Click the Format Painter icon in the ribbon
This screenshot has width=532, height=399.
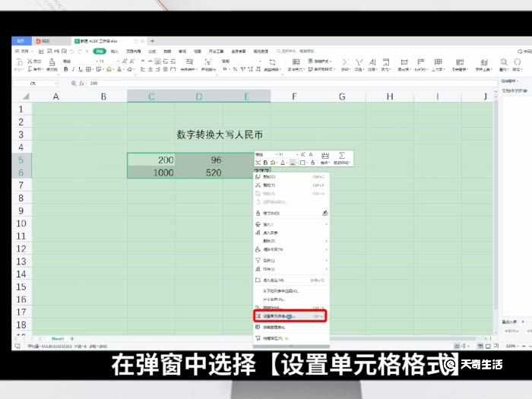[x=52, y=62]
